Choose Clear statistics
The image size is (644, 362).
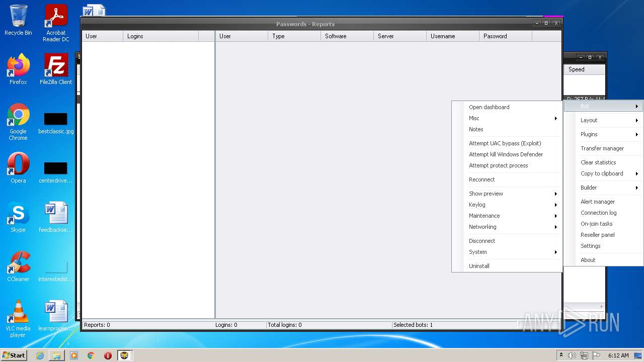(603, 162)
